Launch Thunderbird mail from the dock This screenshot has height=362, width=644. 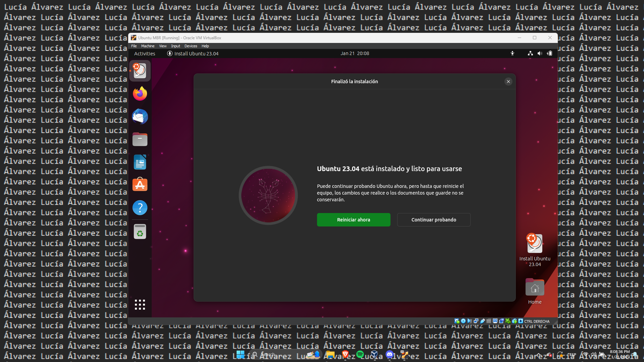pyautogui.click(x=140, y=116)
